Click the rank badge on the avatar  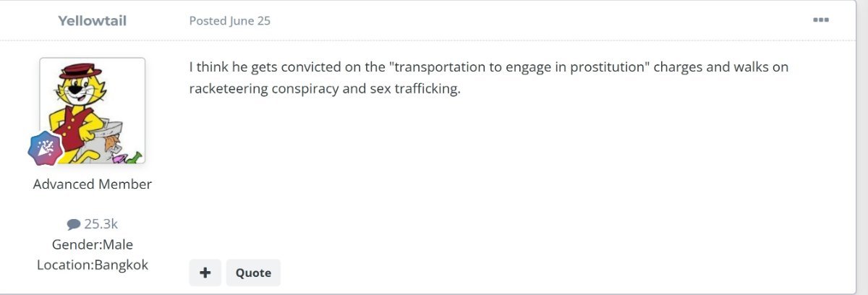point(46,148)
